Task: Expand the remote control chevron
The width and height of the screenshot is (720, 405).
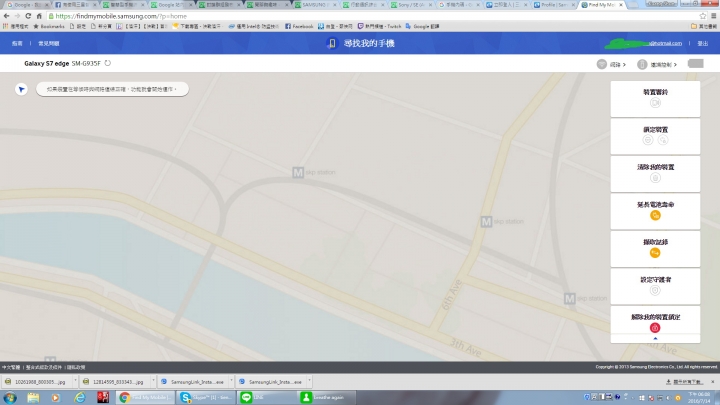Action: [x=675, y=65]
